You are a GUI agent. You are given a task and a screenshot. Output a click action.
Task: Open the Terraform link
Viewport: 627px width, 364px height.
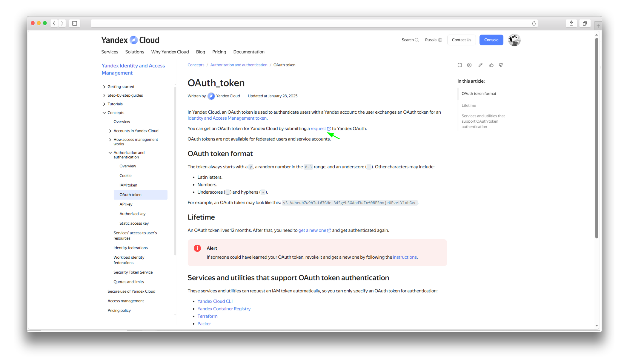tap(207, 316)
